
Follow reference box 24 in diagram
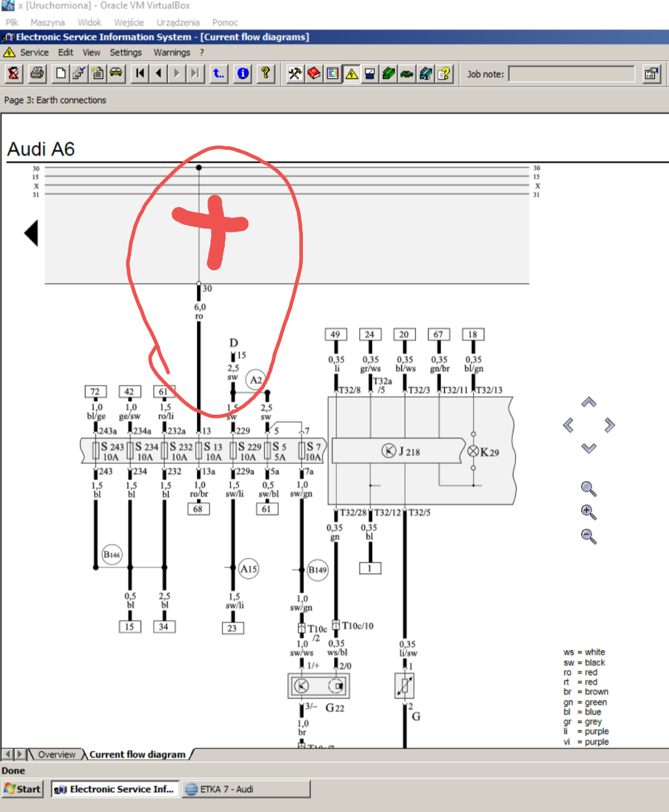[x=370, y=335]
